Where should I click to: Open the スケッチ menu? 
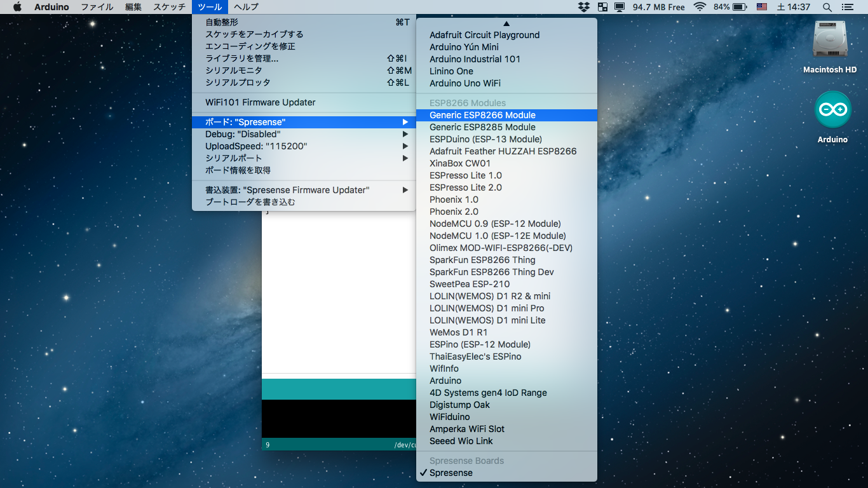click(x=170, y=7)
